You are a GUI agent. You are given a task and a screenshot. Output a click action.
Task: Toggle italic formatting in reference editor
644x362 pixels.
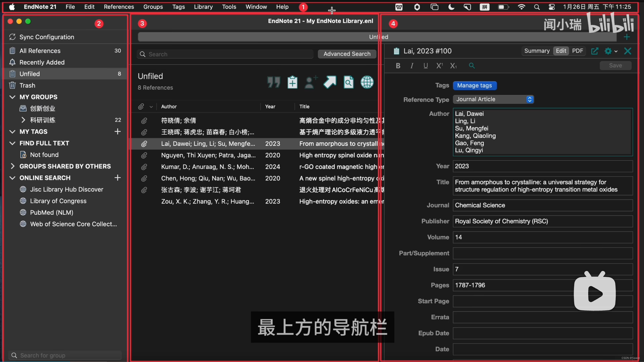pyautogui.click(x=411, y=65)
